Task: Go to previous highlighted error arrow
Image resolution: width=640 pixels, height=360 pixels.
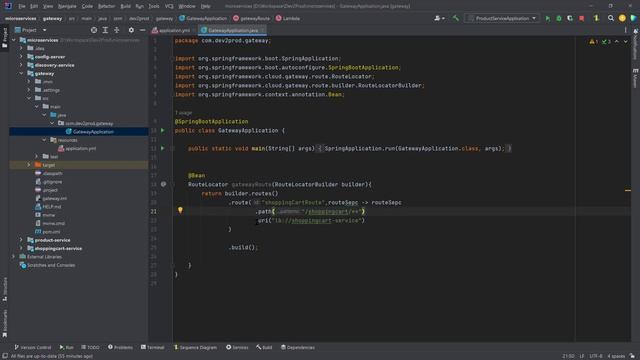Action: (x=617, y=42)
